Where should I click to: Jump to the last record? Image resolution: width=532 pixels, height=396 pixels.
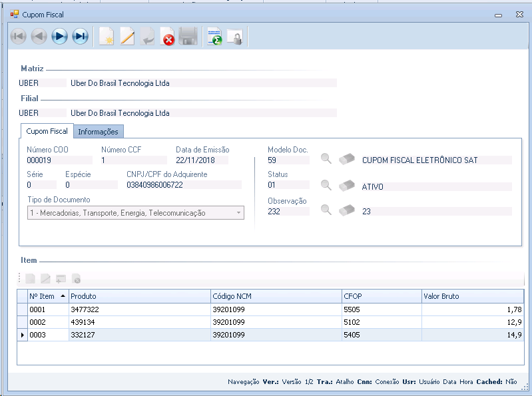click(81, 37)
